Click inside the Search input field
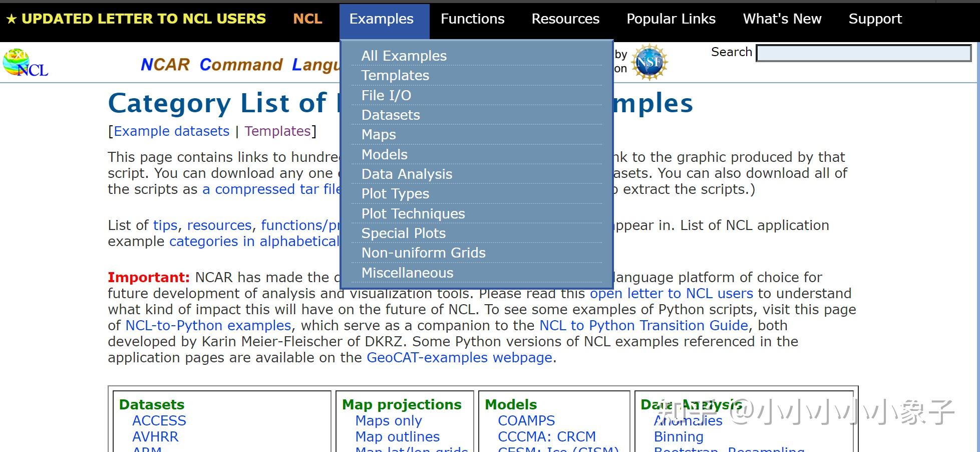The image size is (980, 452). coord(863,53)
